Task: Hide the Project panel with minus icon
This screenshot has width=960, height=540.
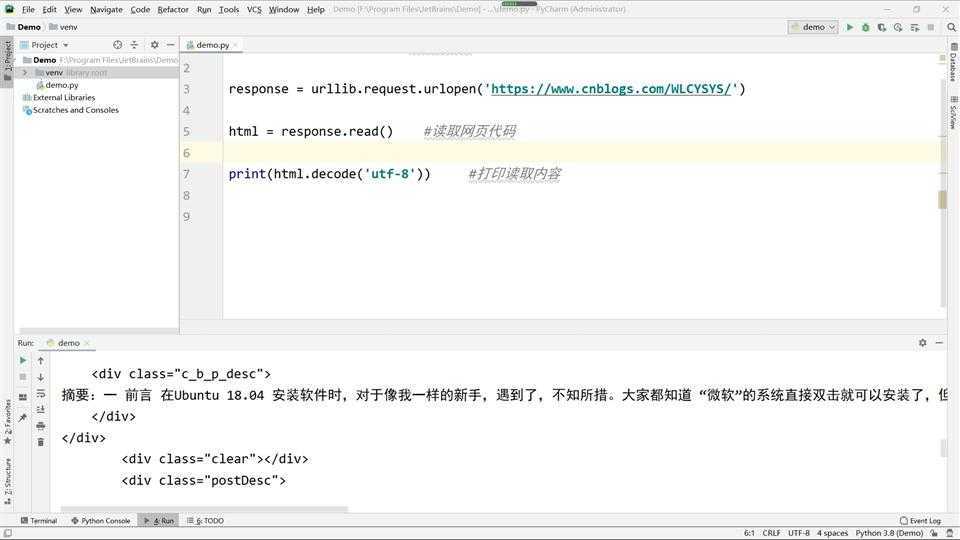Action: (x=171, y=45)
